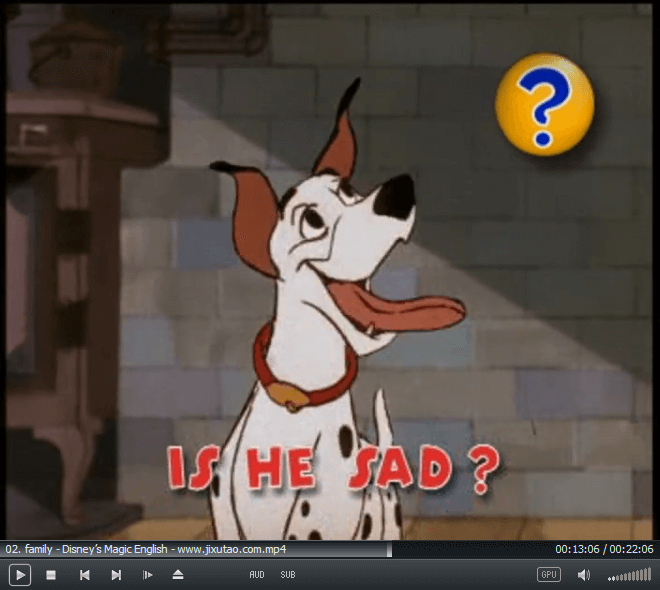Click the GPU indicator

(548, 575)
